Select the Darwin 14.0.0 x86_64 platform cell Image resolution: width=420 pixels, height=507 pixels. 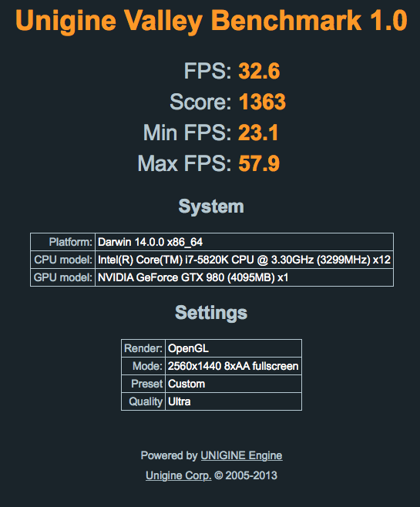point(244,242)
